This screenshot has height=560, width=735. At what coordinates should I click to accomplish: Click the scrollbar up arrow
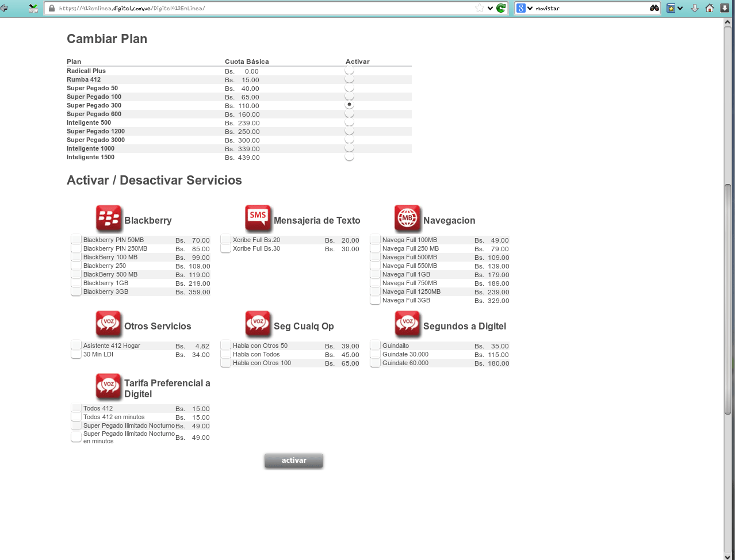[728, 21]
